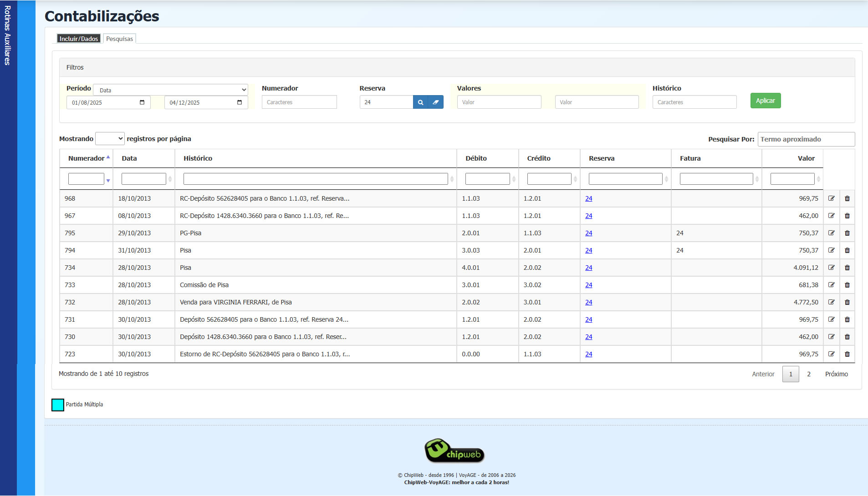Click the green Aplicar button

coord(765,101)
